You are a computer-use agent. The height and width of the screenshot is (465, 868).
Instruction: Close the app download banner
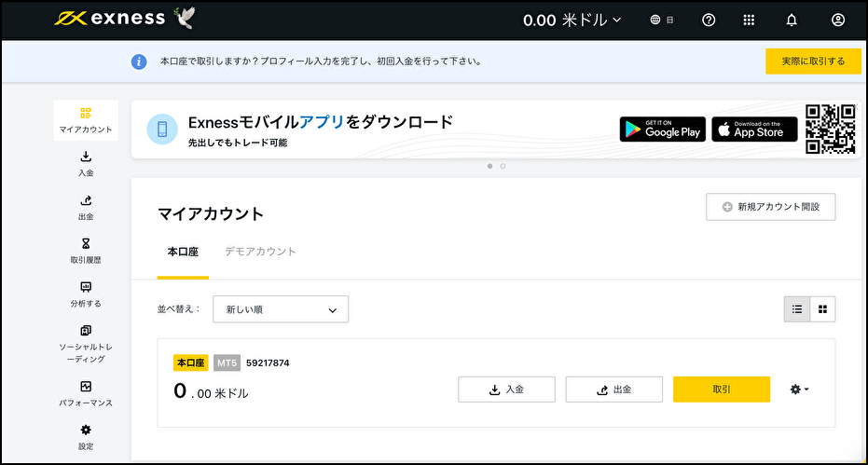click(856, 105)
